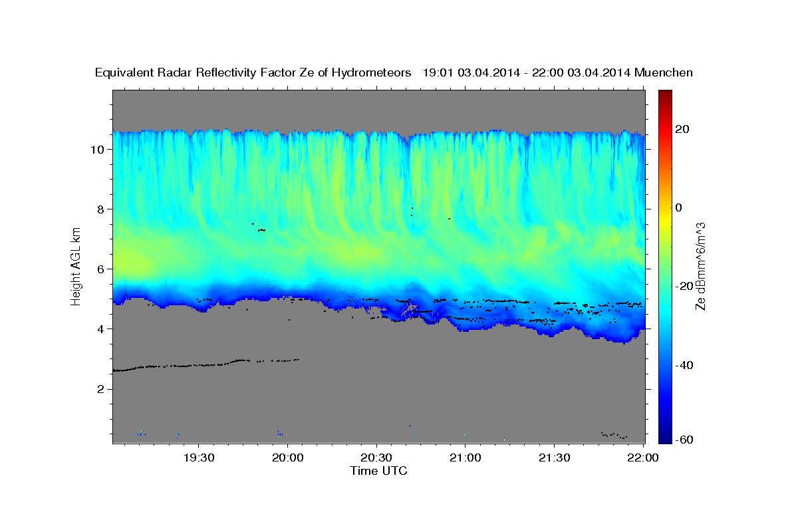Click the height axis label 8
Screen dimensions: 798x532
[x=102, y=209]
